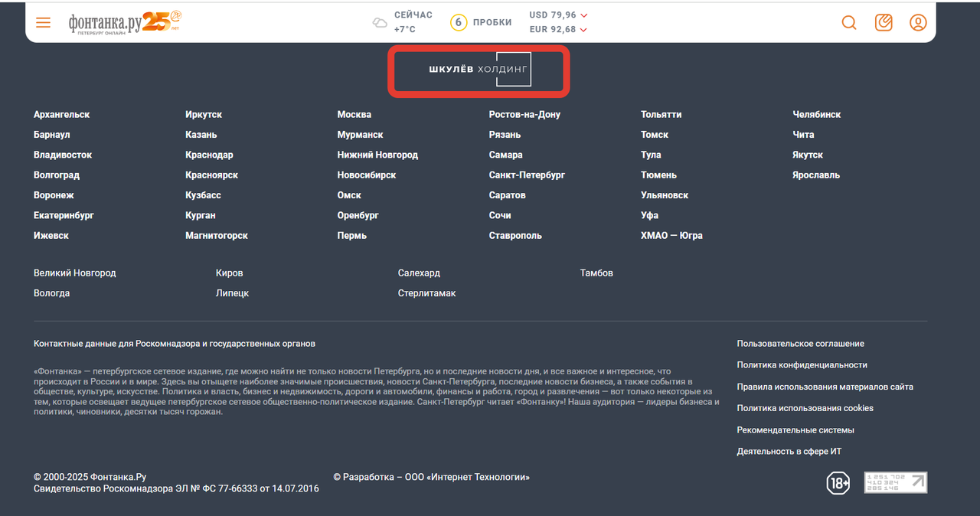980x516 pixels.
Task: Open Политика конфиденциальности link
Action: click(802, 365)
